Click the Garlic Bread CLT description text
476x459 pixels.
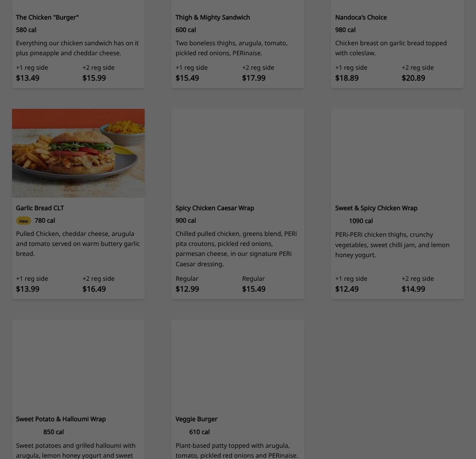click(x=78, y=243)
